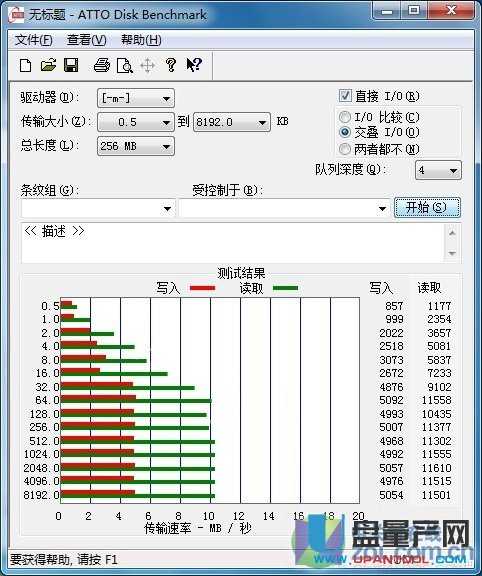Open the 队列深度 queue depth dropdown

coord(438,170)
